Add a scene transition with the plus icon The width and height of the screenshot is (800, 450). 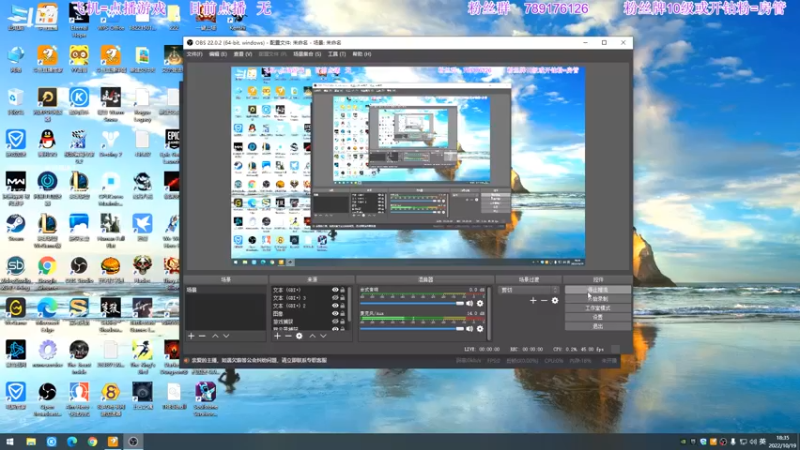[x=533, y=301]
